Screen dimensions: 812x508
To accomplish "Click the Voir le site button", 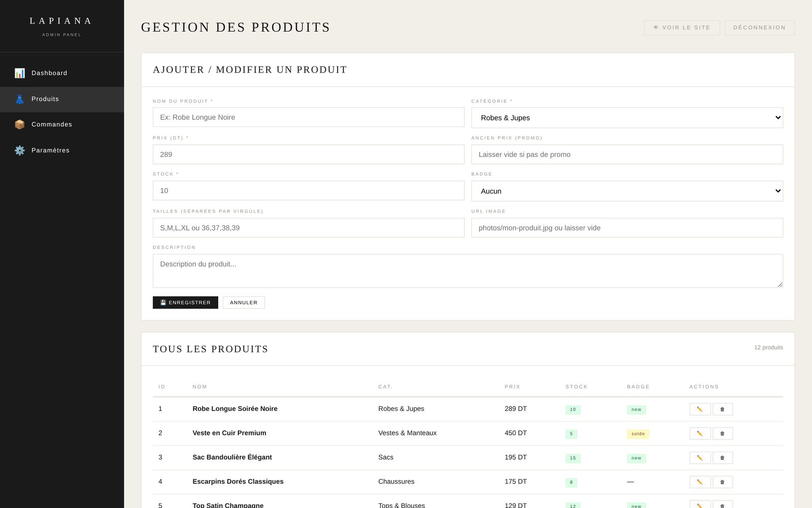I will 682,28.
